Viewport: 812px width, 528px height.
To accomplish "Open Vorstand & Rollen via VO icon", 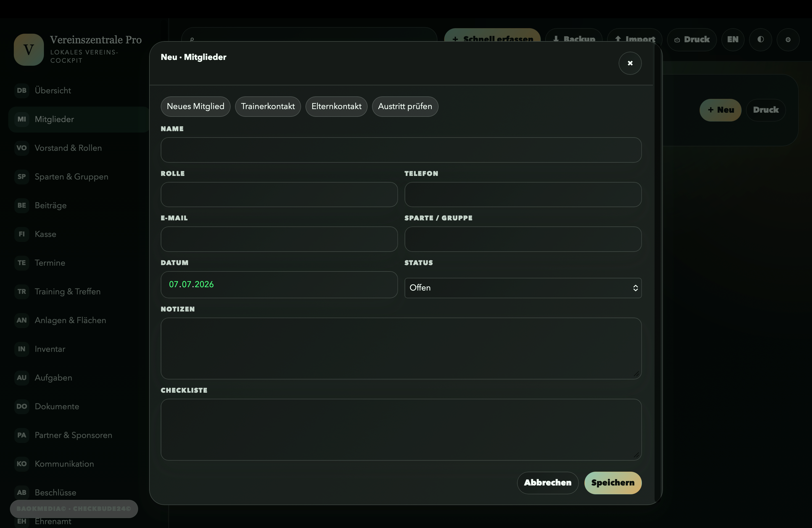I will (x=22, y=148).
